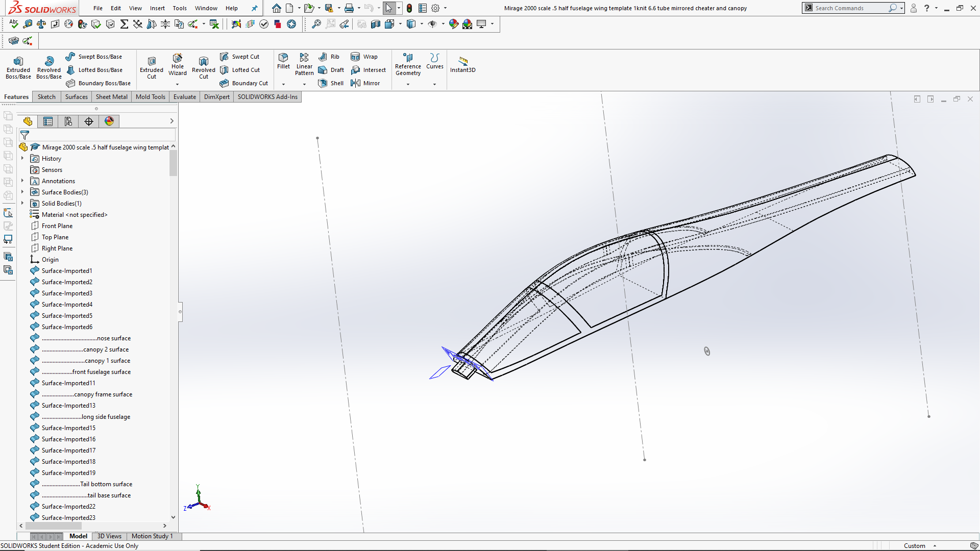Select the Swept Cut tool
Image resolution: width=980 pixels, height=551 pixels.
pos(240,56)
